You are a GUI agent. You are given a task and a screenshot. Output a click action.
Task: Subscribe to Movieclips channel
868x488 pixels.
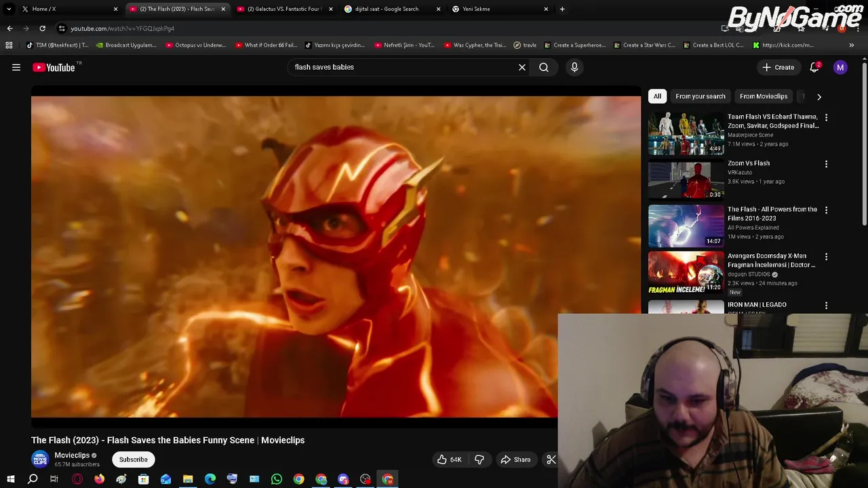(134, 460)
